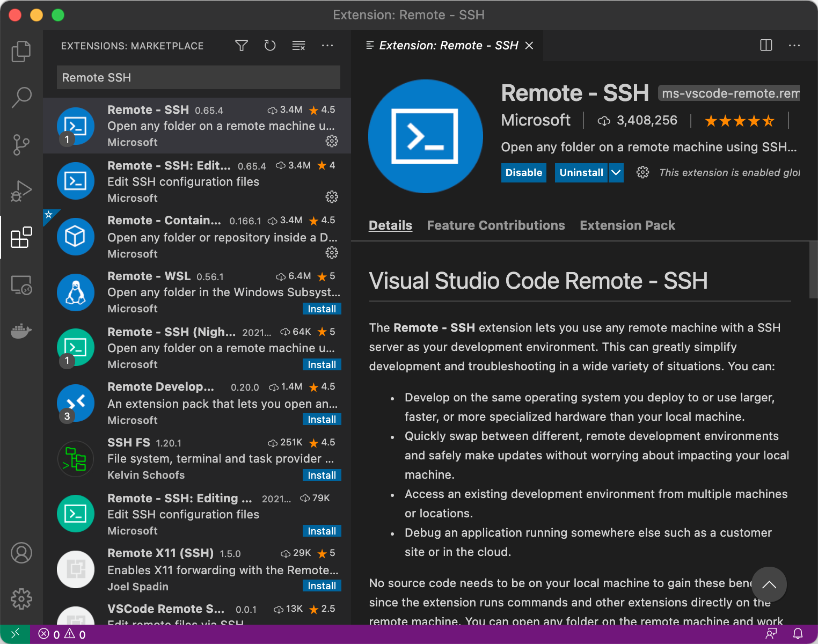Expand Uninstall dropdown arrow
Viewport: 818px width, 644px height.
point(616,173)
